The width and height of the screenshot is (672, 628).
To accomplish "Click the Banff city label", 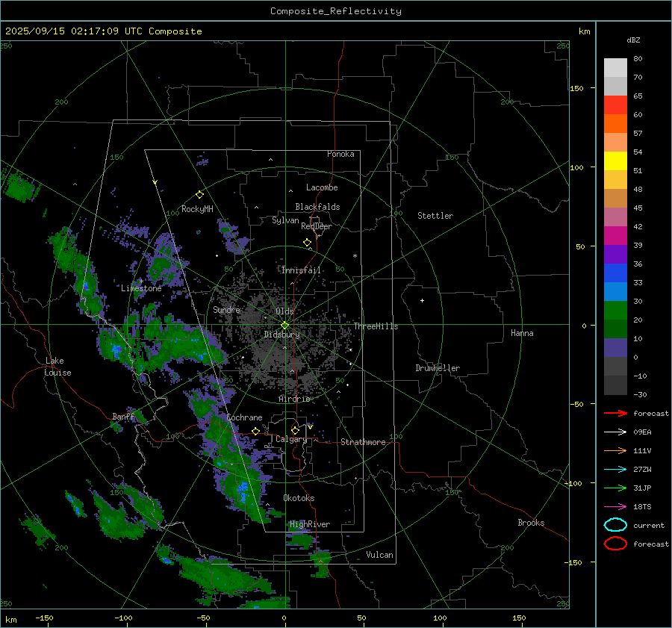I will [123, 417].
